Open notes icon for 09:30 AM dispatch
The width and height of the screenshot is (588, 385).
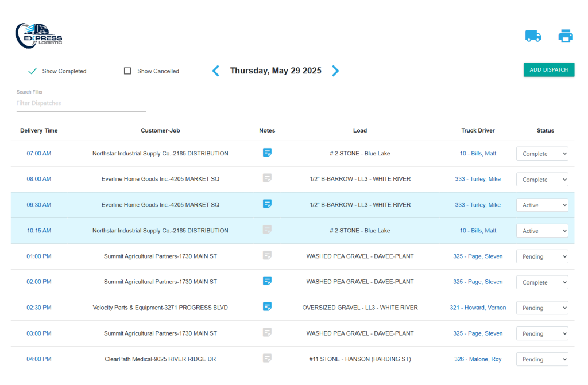(267, 204)
